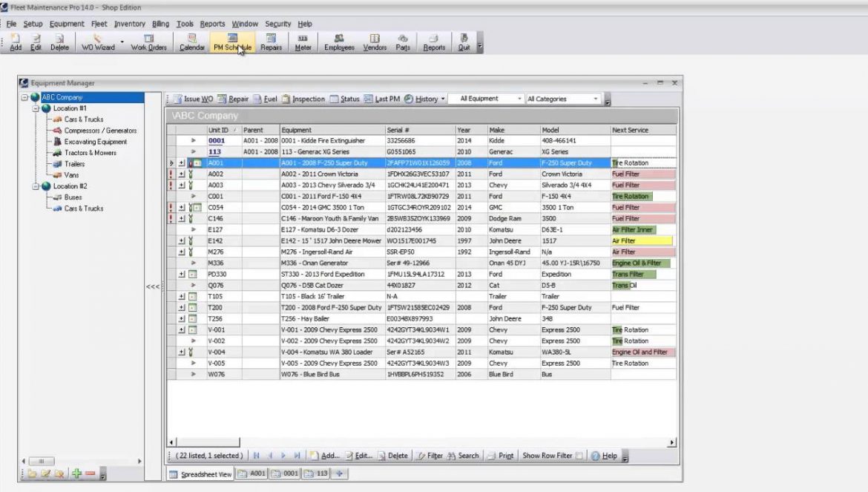Open the Inventory menu
Viewport: 868px width, 492px height.
click(130, 24)
